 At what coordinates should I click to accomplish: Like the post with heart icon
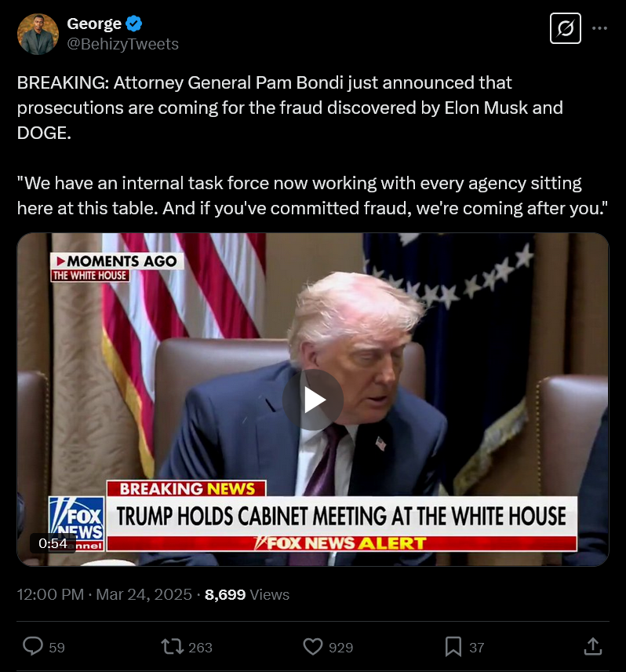pos(313,646)
